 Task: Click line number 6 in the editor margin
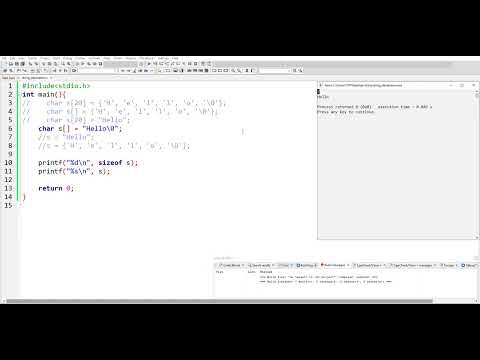10,129
